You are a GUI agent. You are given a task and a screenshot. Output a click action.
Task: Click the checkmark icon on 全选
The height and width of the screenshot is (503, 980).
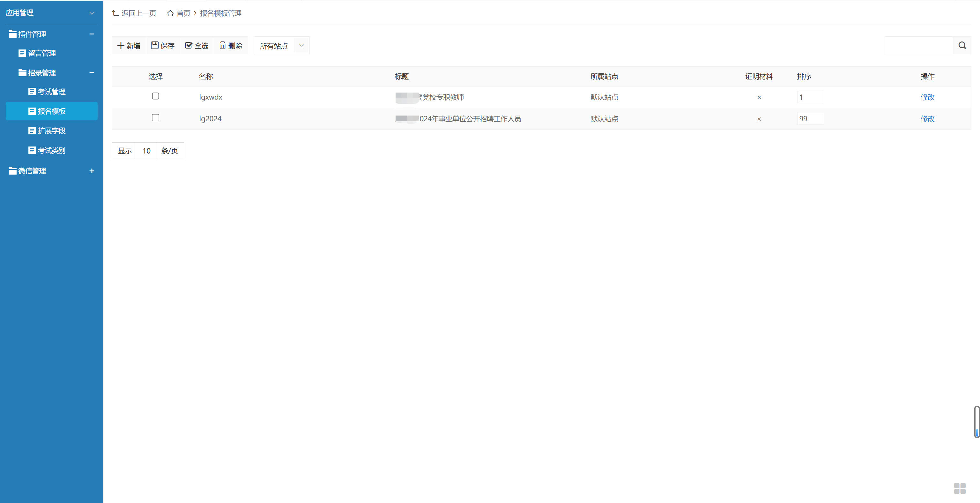[189, 45]
